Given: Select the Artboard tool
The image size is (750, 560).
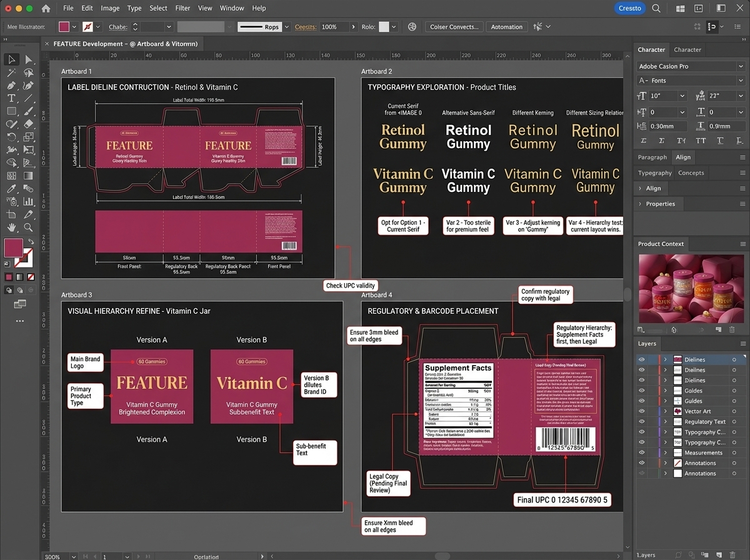Looking at the screenshot, I should pyautogui.click(x=11, y=214).
